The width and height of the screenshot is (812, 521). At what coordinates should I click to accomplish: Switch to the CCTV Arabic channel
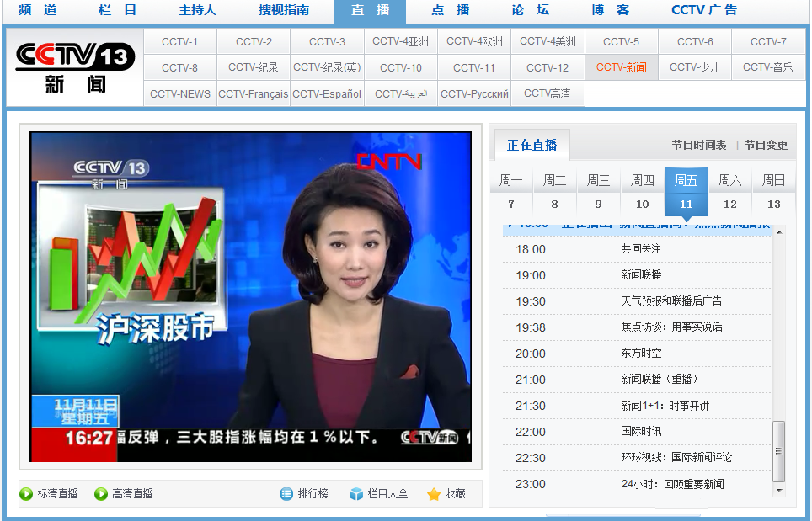click(401, 93)
